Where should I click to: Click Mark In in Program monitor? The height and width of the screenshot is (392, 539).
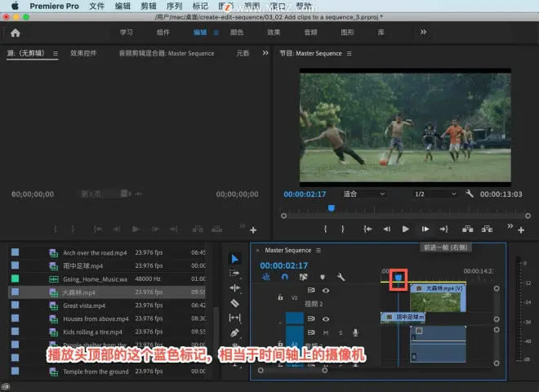point(325,229)
